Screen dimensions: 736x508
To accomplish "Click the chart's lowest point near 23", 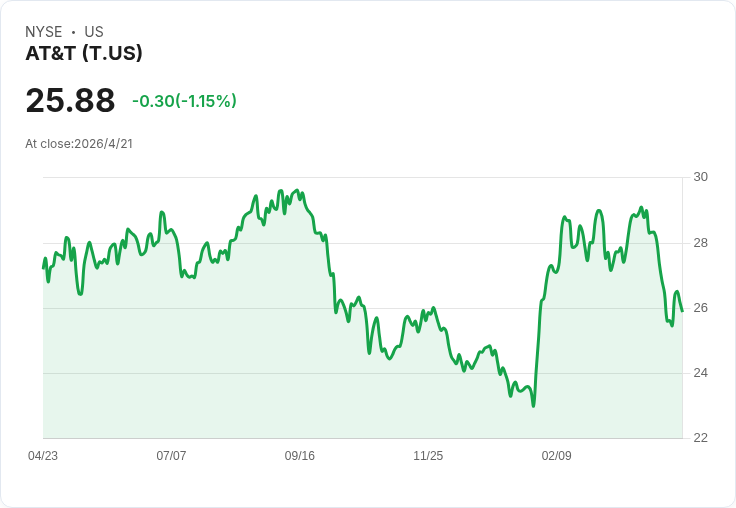I will [x=533, y=406].
